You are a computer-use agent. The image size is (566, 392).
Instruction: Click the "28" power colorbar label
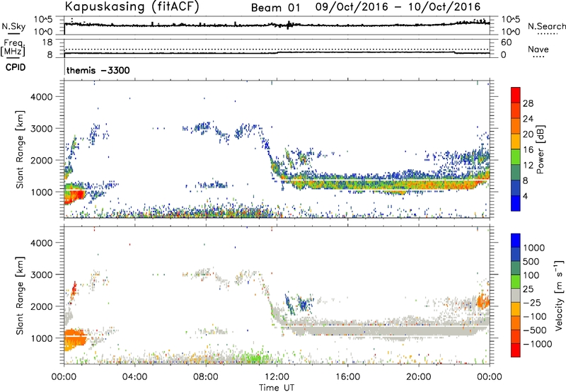[x=528, y=103]
